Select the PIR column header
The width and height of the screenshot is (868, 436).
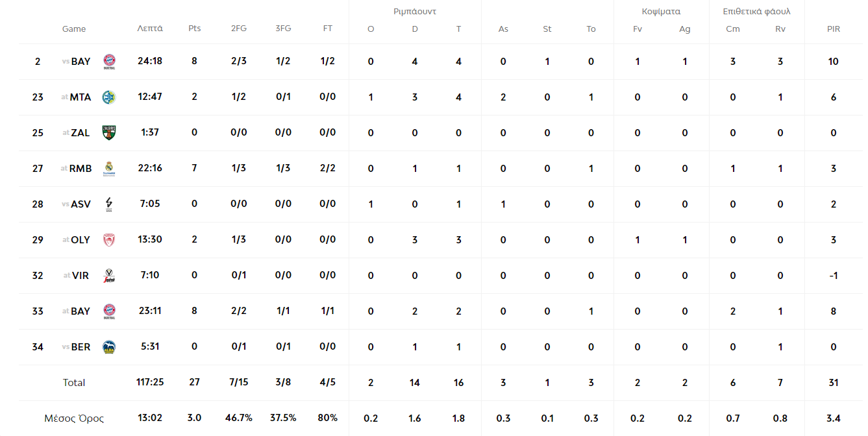click(834, 29)
